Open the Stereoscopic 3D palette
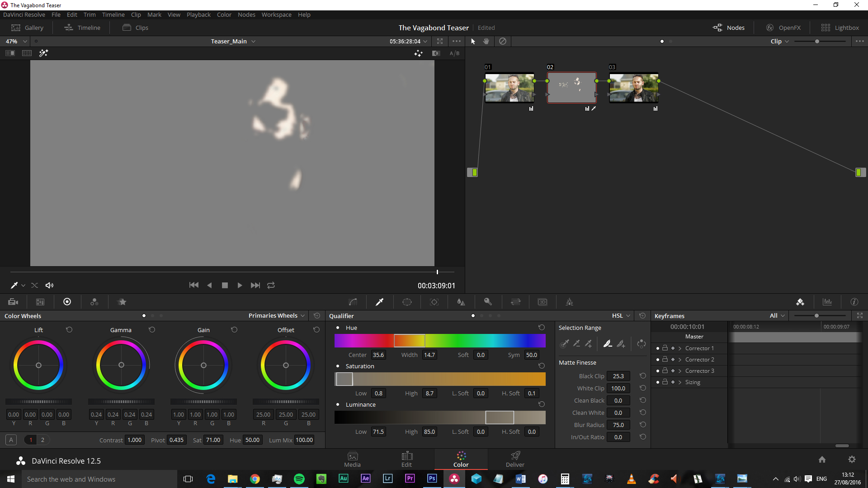868x488 pixels. point(542,302)
